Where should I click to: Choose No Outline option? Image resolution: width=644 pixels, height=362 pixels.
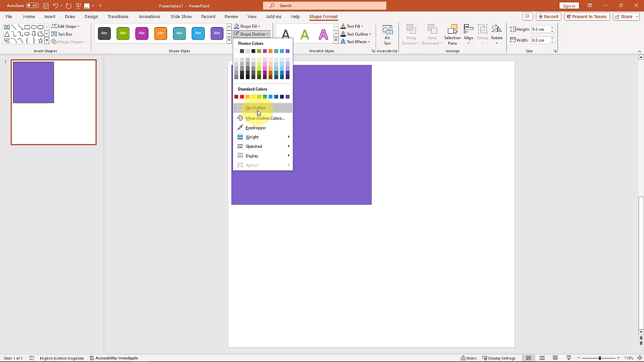263,108
